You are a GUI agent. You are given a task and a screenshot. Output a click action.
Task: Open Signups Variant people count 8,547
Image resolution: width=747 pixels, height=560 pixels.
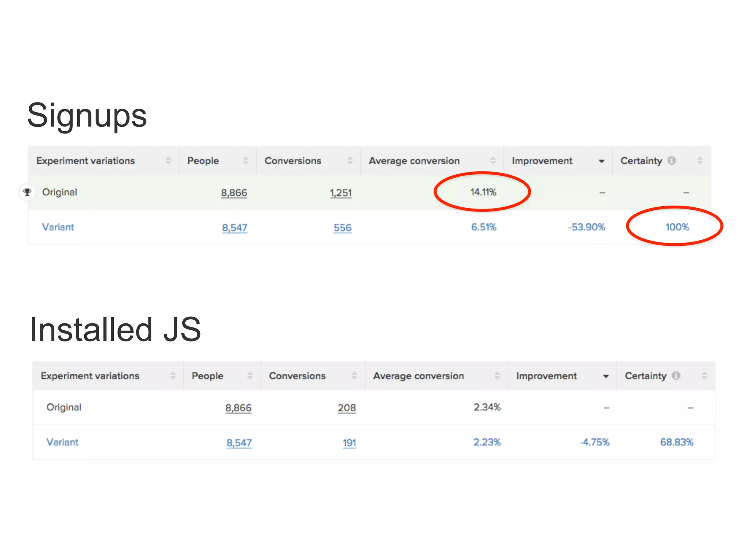235,227
